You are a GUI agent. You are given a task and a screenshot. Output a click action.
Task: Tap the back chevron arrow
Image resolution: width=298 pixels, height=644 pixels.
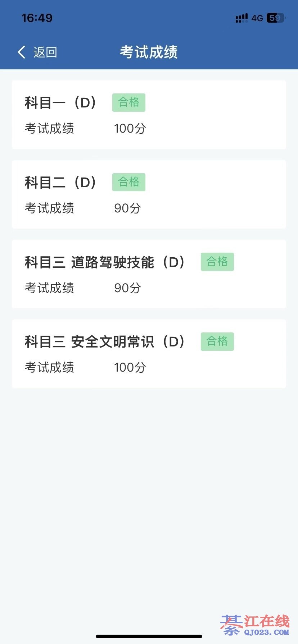coord(22,52)
